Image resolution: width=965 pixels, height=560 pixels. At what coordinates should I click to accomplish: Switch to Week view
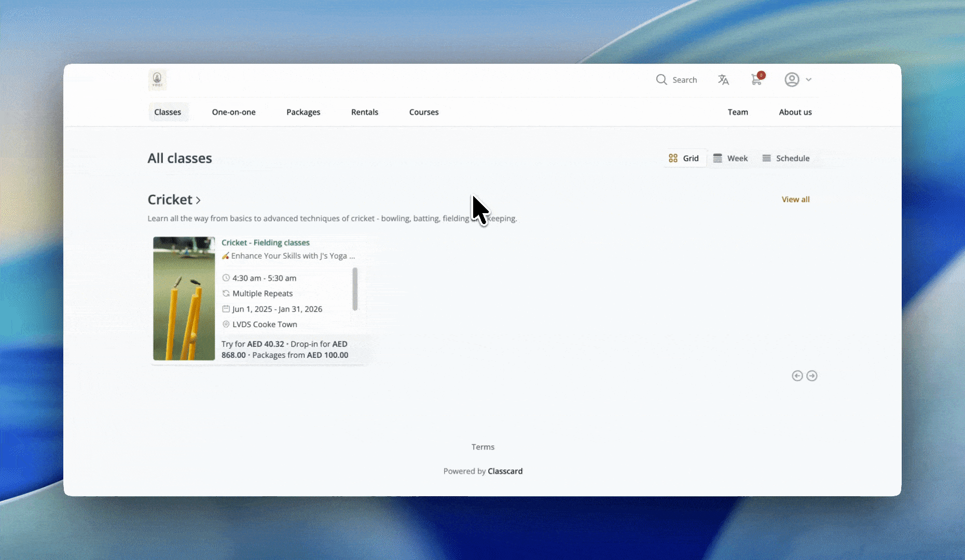click(730, 158)
